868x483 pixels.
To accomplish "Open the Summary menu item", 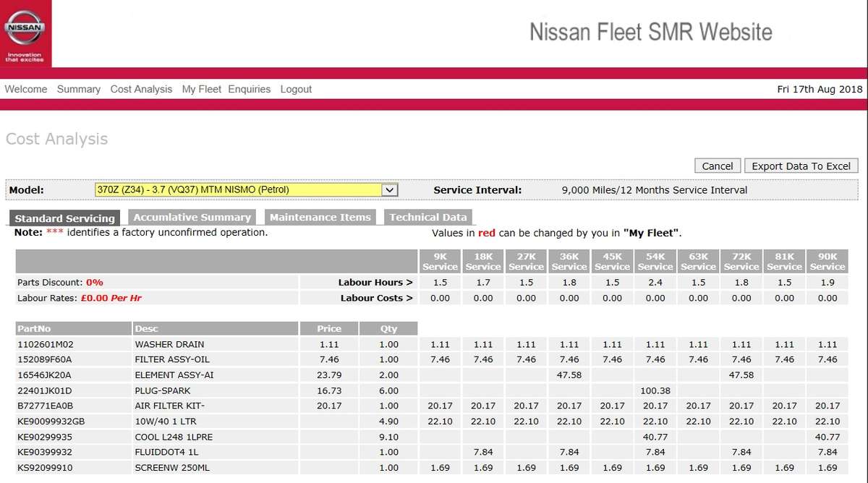I will [x=78, y=89].
